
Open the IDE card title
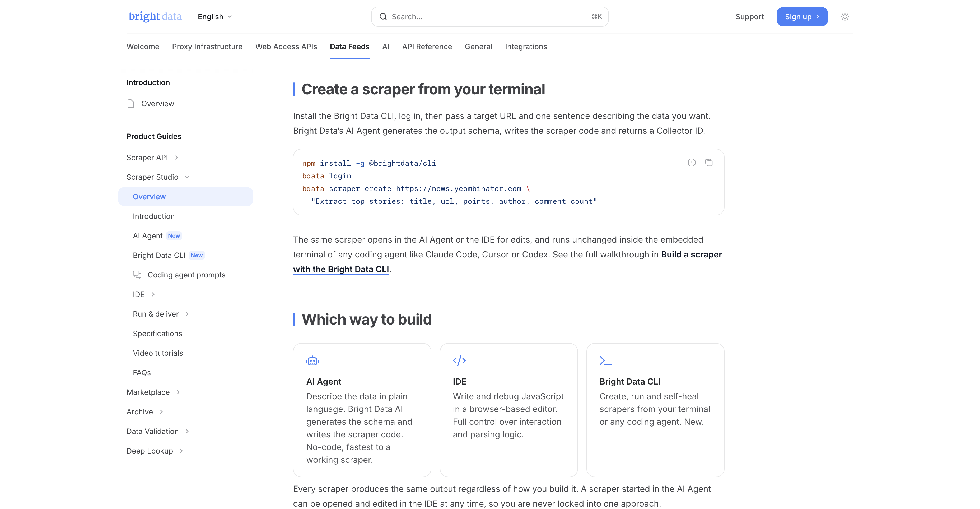click(x=460, y=381)
